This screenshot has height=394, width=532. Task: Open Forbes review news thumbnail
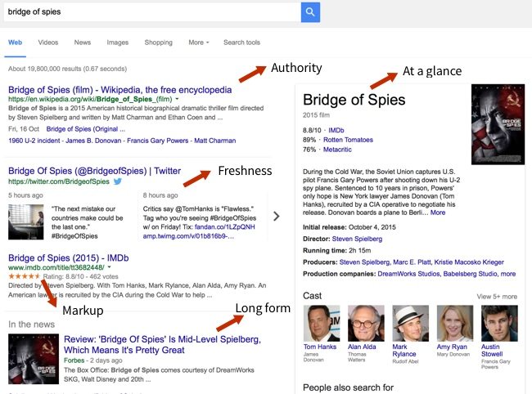[27, 356]
